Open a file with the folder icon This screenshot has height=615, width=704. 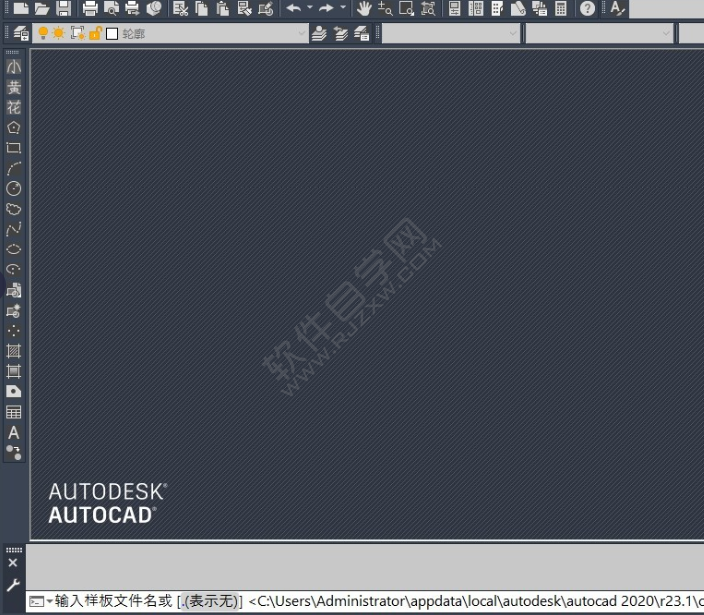42,8
